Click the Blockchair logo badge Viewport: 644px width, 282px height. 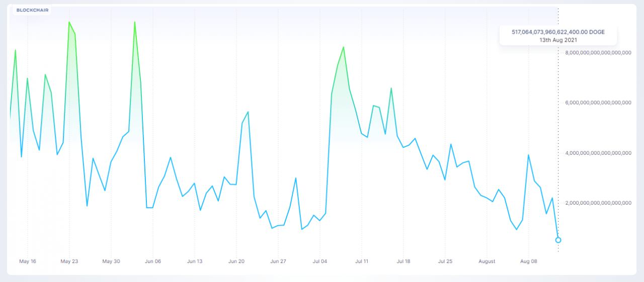(32, 10)
